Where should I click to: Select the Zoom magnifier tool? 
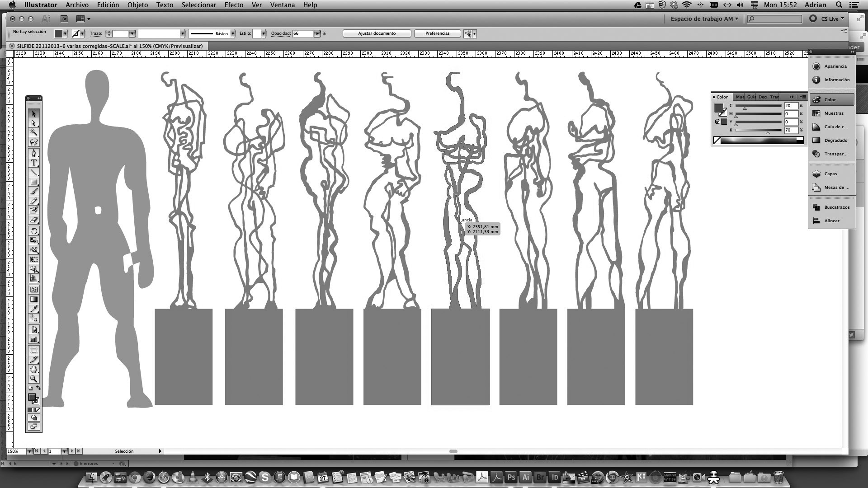[34, 379]
